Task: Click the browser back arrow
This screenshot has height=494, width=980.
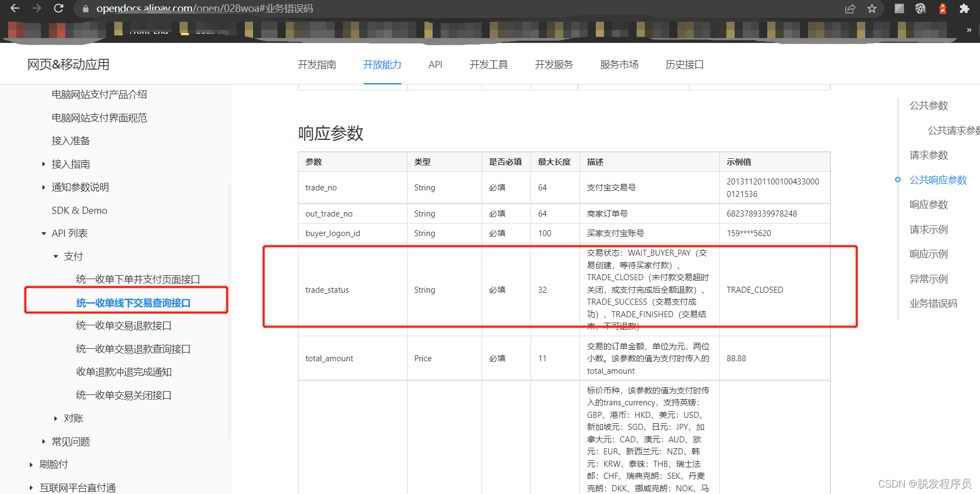Action: coord(15,8)
